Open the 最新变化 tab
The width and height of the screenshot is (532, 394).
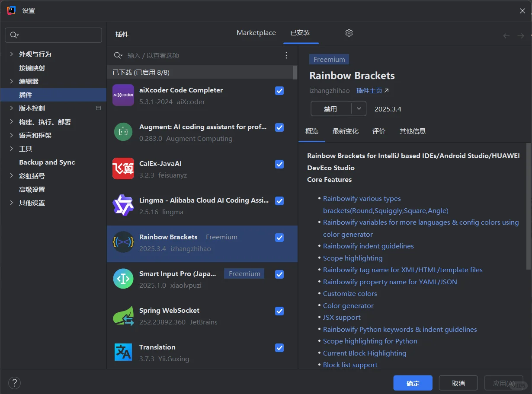[x=346, y=131]
